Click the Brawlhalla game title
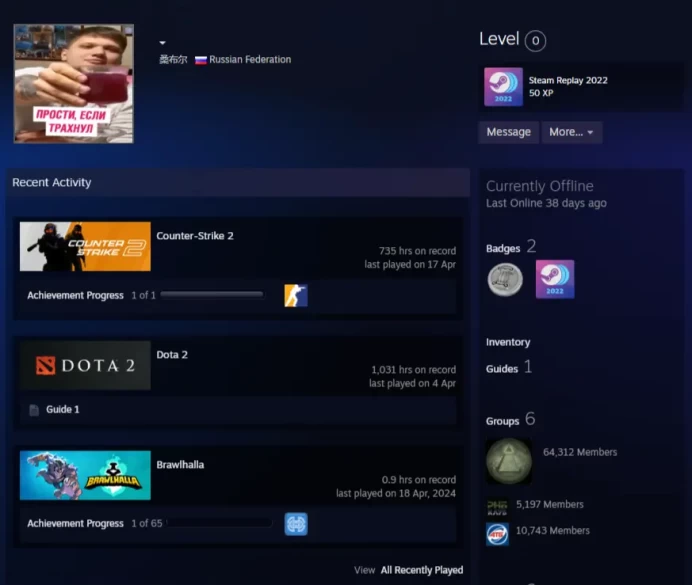 point(180,465)
